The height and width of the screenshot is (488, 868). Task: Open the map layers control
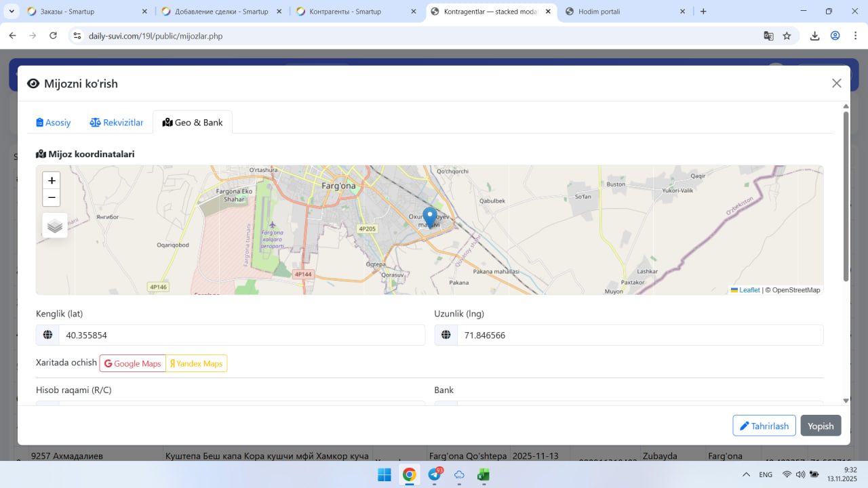pyautogui.click(x=55, y=226)
